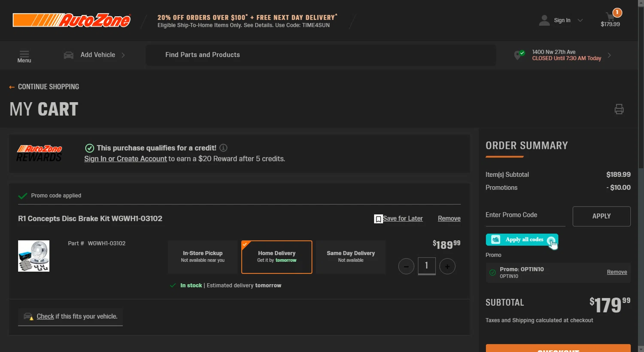
Task: Open rewards credit info icon
Action: click(223, 148)
